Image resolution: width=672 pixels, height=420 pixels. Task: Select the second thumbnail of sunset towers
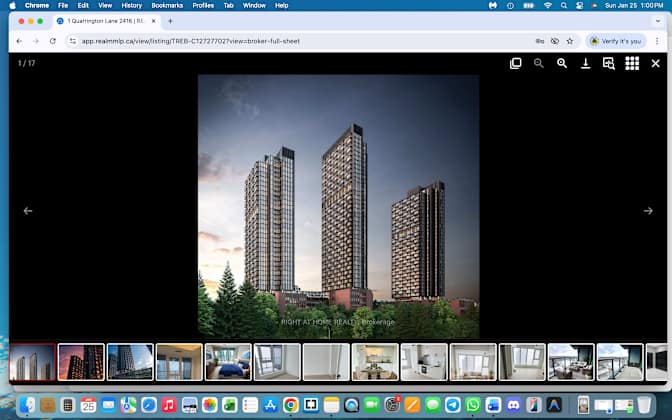(x=81, y=362)
